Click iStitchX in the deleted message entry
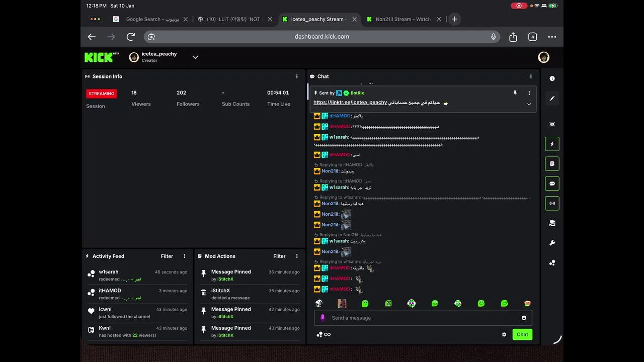Image resolution: width=644 pixels, height=362 pixels. pyautogui.click(x=220, y=291)
